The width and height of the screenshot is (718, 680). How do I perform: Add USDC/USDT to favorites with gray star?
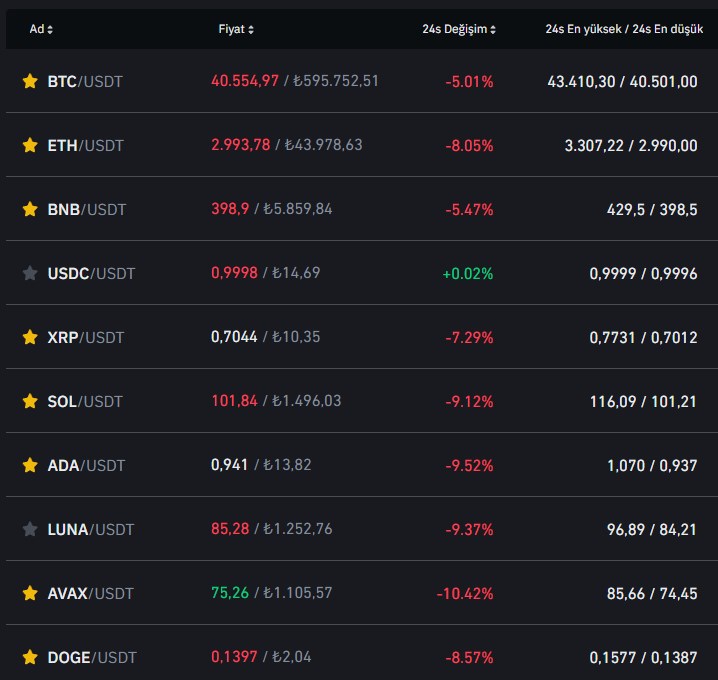tap(30, 273)
